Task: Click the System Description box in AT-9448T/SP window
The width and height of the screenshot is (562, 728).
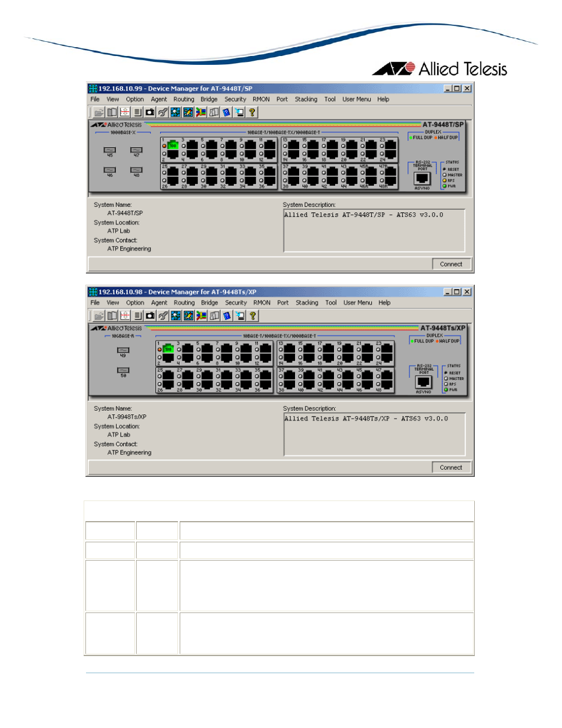Action: (x=374, y=230)
